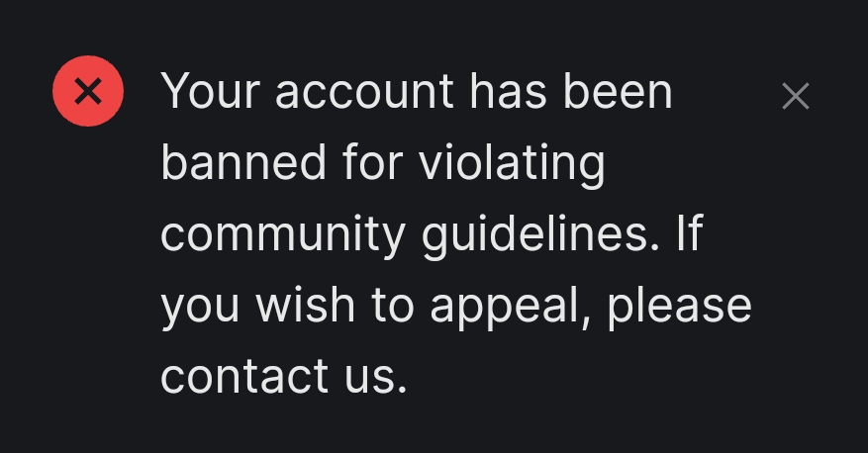This screenshot has width=868, height=453.
Task: Click the word "please" in the message
Action: click(680, 307)
